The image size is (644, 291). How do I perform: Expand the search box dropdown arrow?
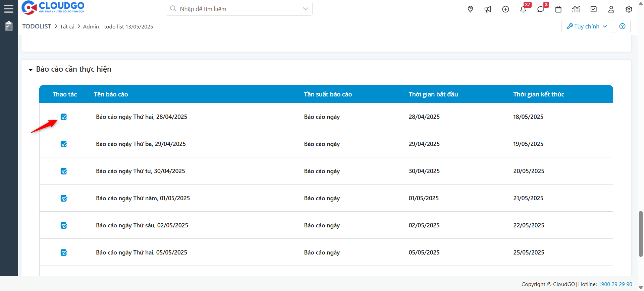pos(305,9)
